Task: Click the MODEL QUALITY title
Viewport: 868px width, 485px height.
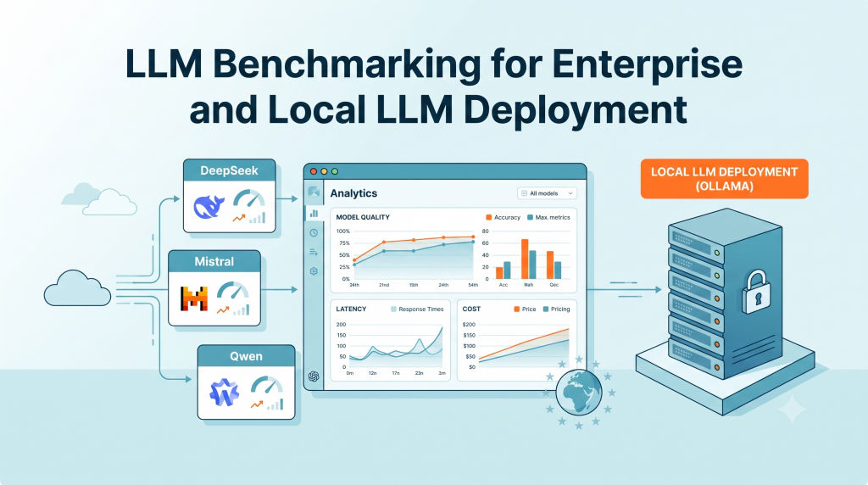Action: pyautogui.click(x=363, y=217)
